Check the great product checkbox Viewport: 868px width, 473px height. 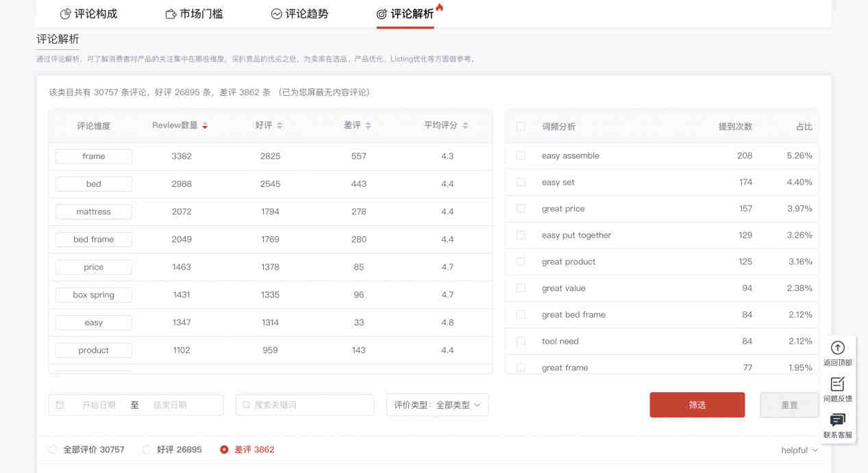pyautogui.click(x=521, y=261)
